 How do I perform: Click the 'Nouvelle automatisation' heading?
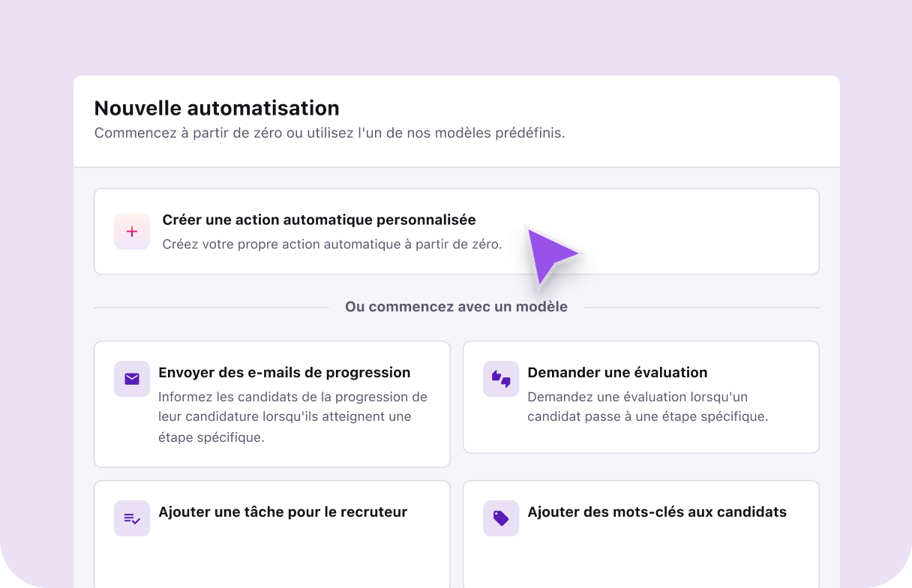point(216,108)
